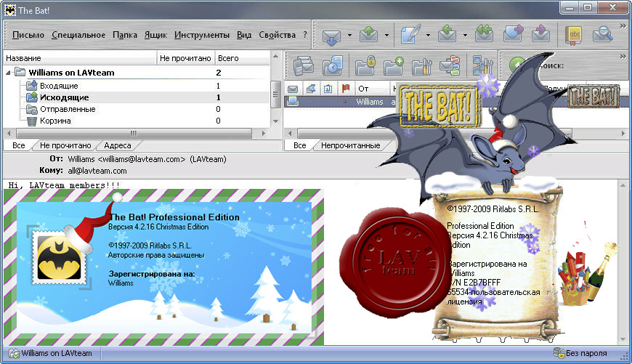Image resolution: width=632 pixels, height=364 pixels.
Task: Open the Письмо menu
Action: pos(28,35)
